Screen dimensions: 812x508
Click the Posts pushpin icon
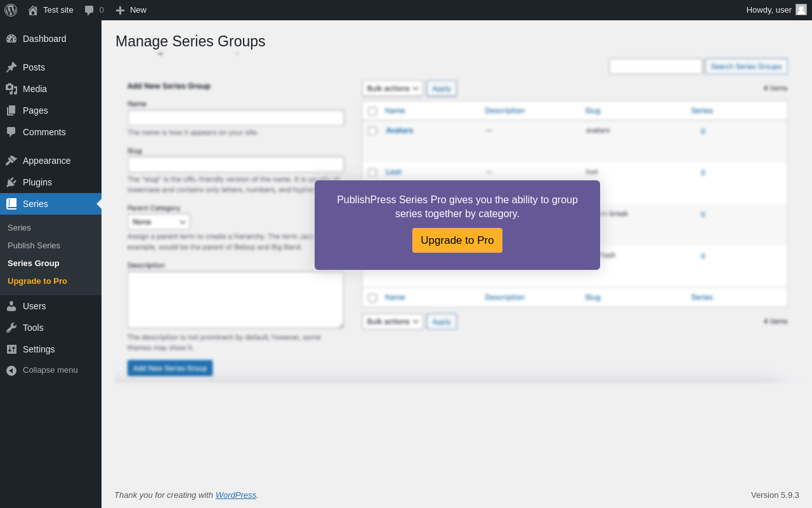(x=11, y=67)
